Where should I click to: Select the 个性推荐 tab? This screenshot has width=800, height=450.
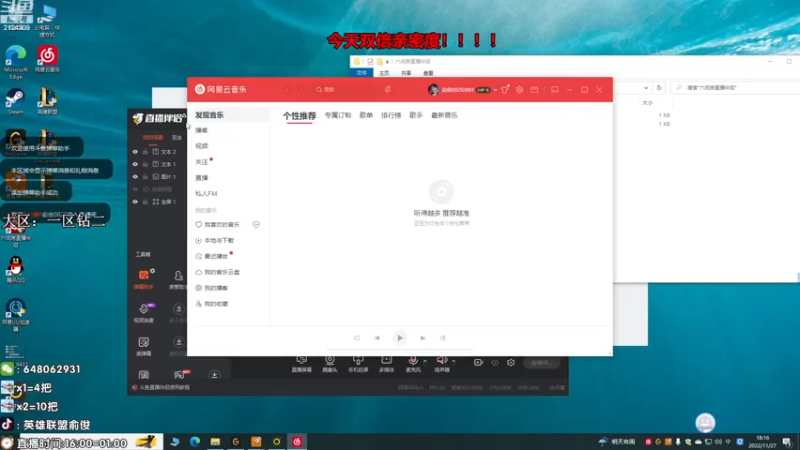coord(299,116)
